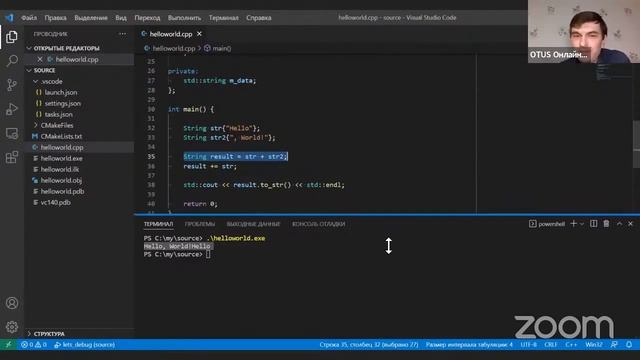Kill terminal with trash icon
This screenshot has height=360, width=640.
[x=607, y=224]
